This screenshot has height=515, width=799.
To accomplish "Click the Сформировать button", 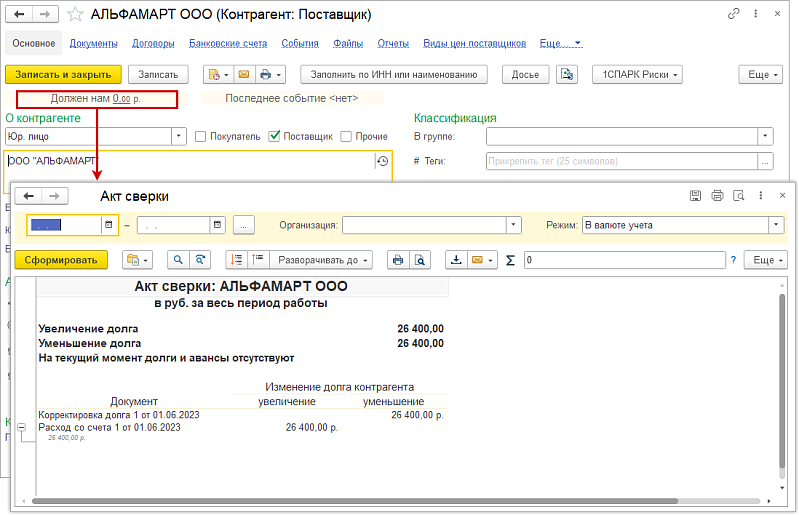I will [x=62, y=260].
